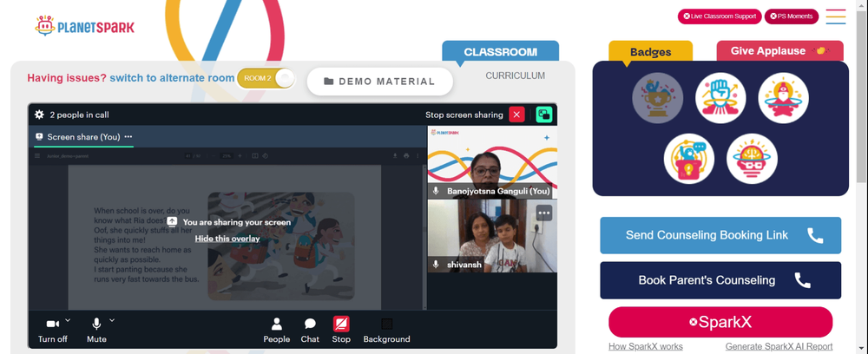Open the hamburger menu at top right
Screen dimensions: 868x354
tap(835, 16)
